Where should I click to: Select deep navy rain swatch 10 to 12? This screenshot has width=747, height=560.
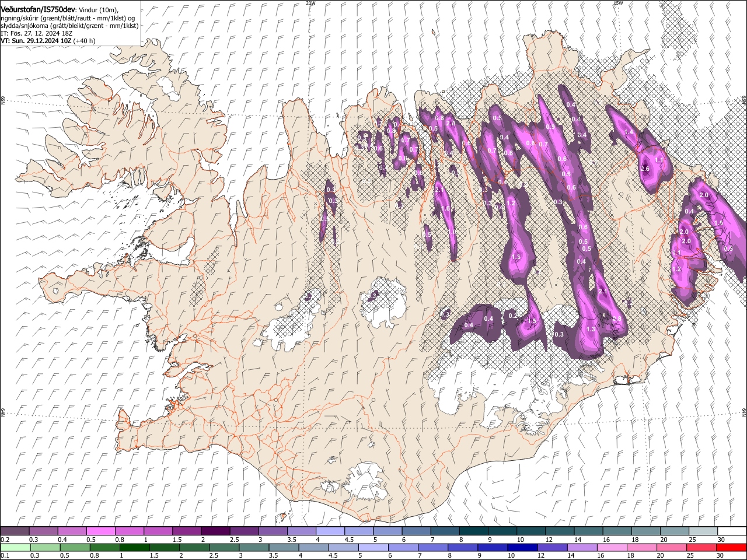coord(522,547)
